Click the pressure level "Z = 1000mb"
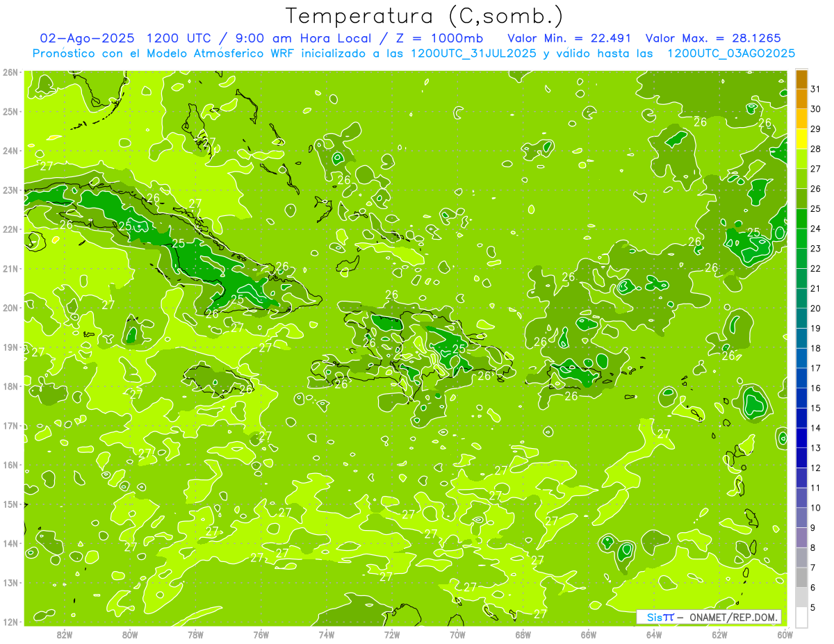Screen dimensions: 834x644 (439, 38)
